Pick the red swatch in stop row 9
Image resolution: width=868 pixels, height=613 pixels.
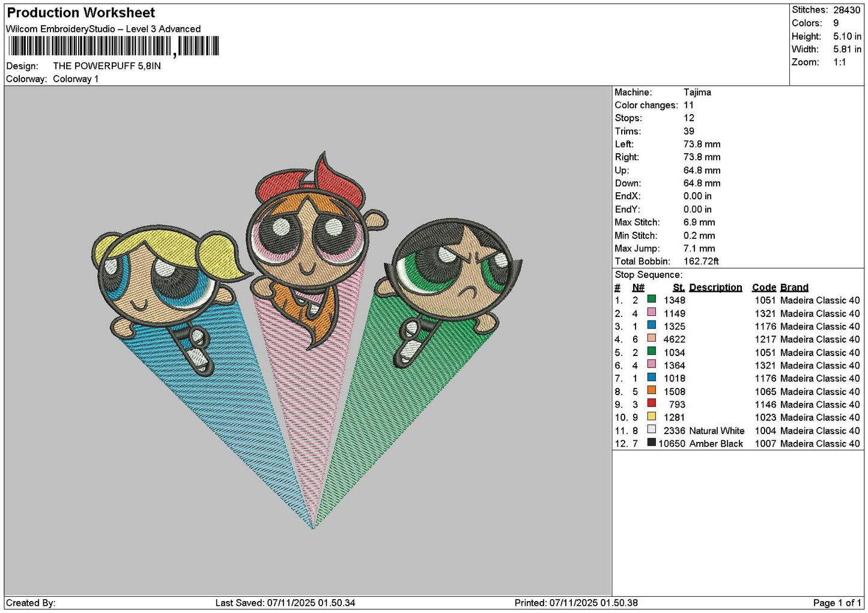click(x=651, y=403)
